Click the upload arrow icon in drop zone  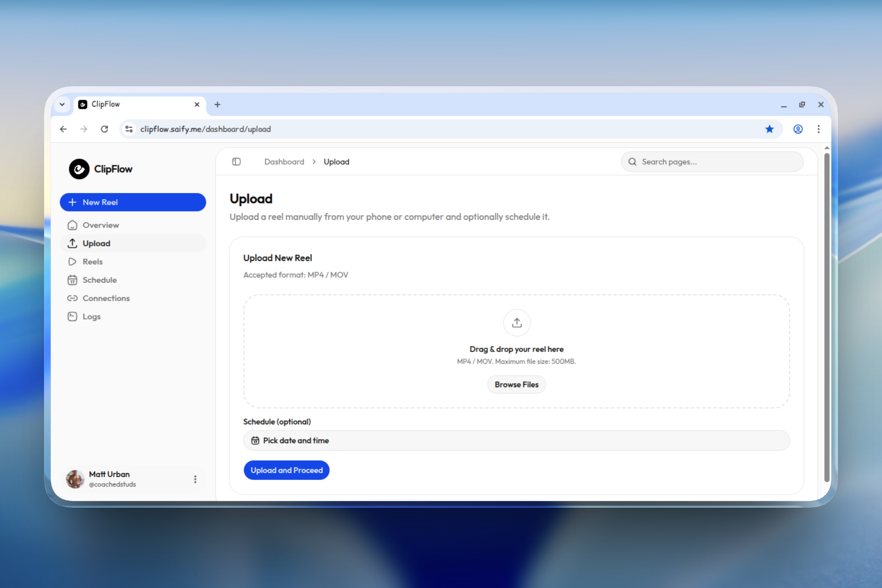[516, 322]
